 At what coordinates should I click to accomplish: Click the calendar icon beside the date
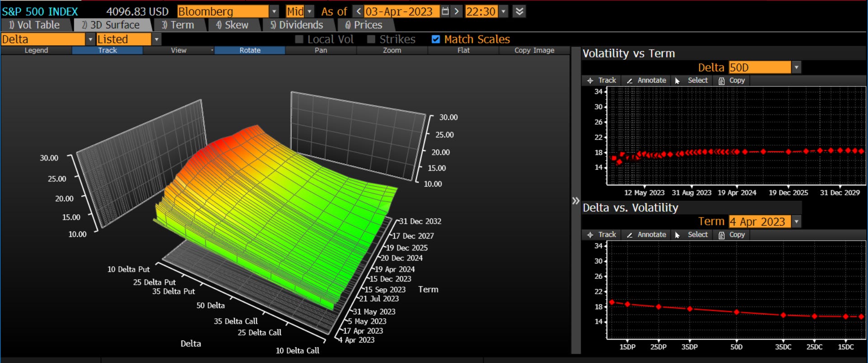tap(445, 11)
